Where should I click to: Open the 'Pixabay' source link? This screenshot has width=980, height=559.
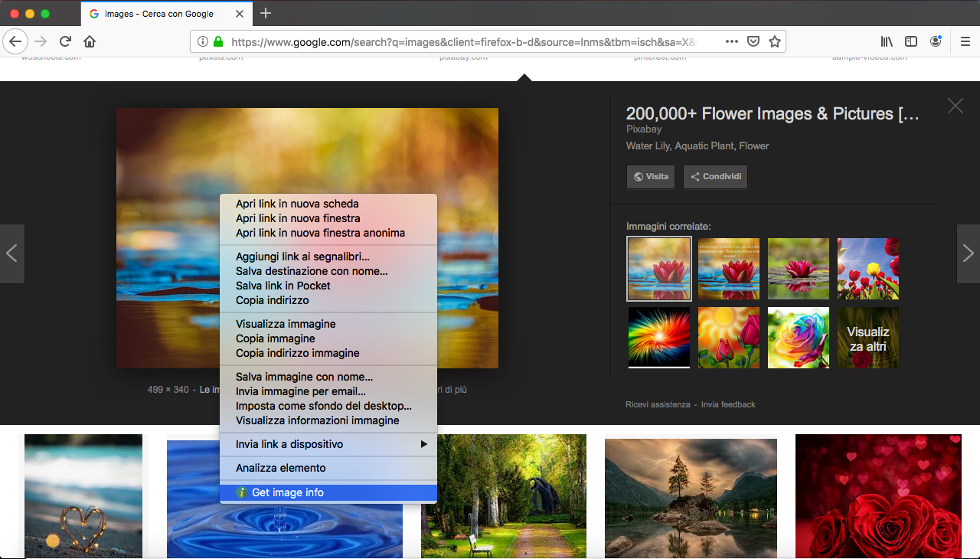[644, 129]
